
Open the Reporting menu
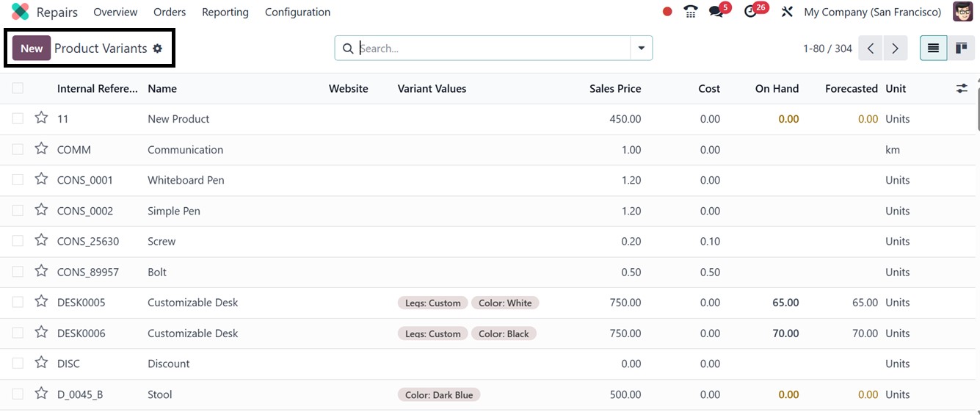[225, 12]
